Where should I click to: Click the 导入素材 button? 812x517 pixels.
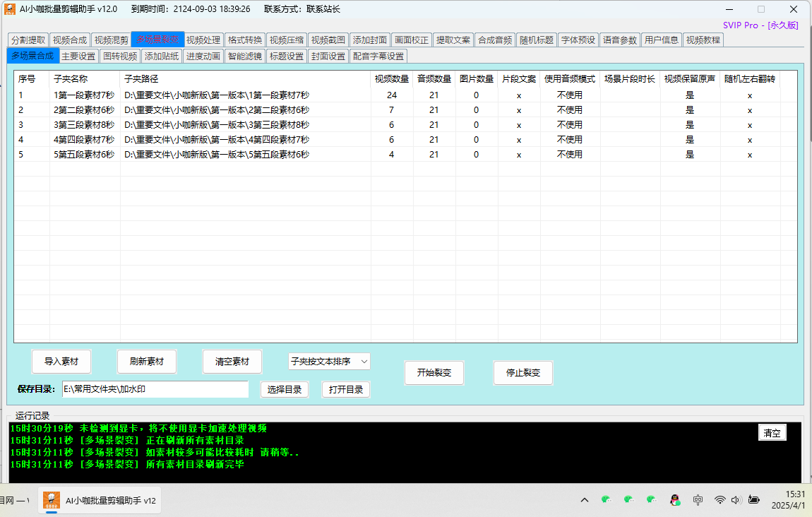pyautogui.click(x=61, y=362)
